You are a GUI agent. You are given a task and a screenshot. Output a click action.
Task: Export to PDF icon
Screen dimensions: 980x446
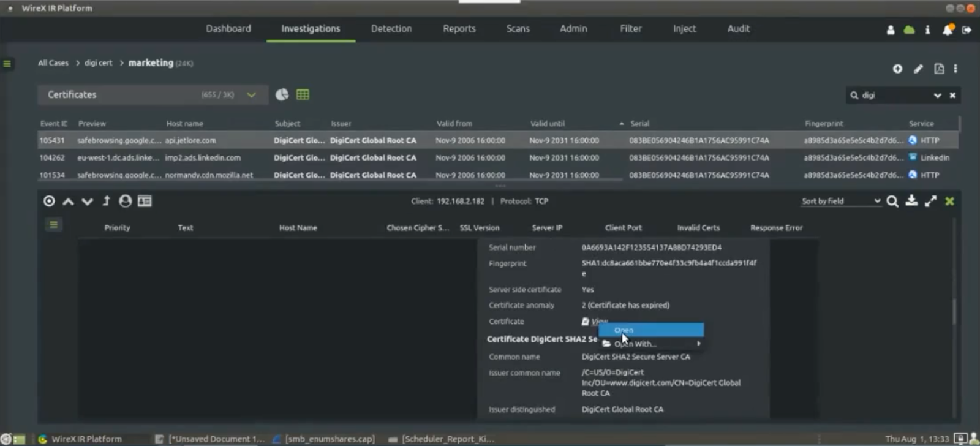(939, 69)
